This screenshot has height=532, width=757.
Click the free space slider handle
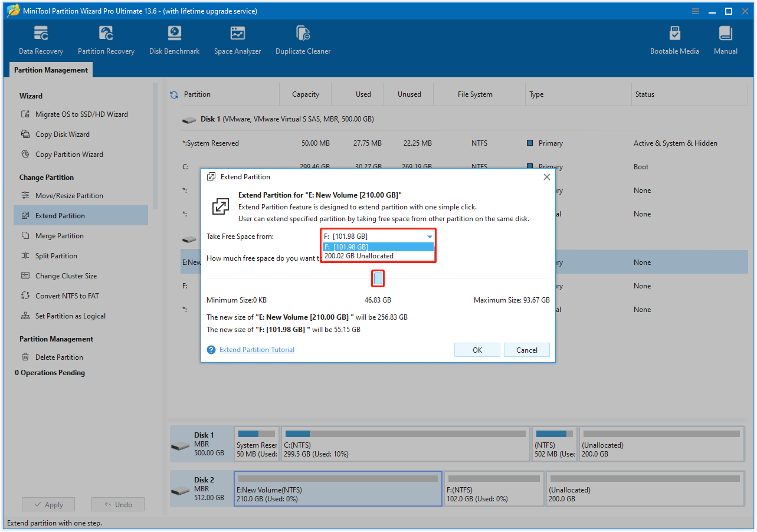[x=378, y=278]
